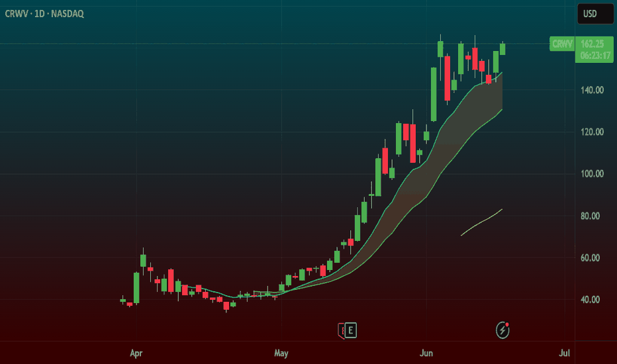The width and height of the screenshot is (617, 364).
Task: Select the 80.00 price axis label
Action: 591,216
